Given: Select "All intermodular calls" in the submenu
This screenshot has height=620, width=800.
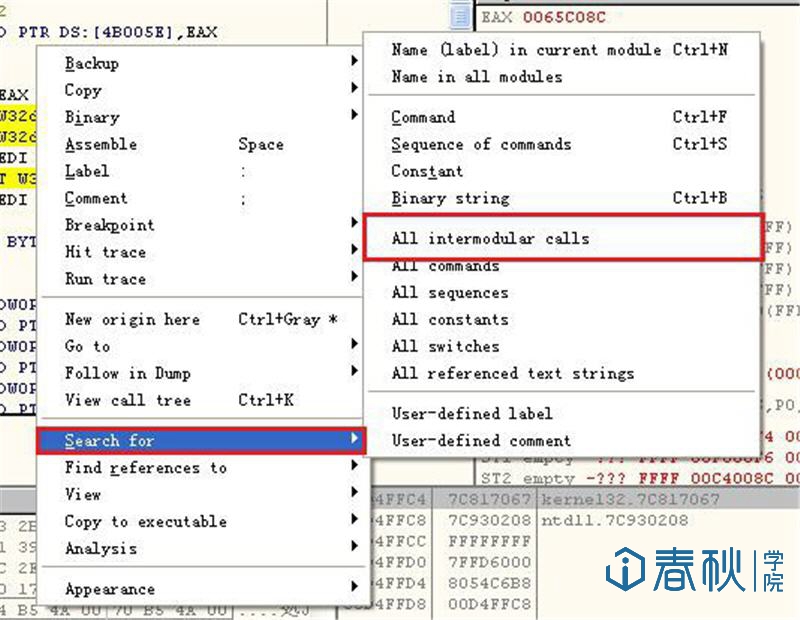Looking at the screenshot, I should (490, 239).
